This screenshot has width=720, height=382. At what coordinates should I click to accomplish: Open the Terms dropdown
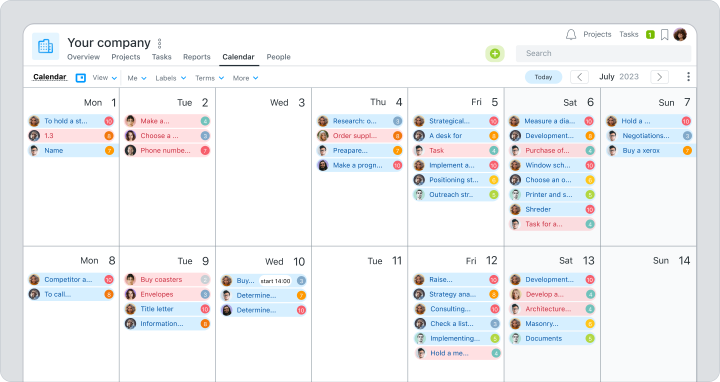tap(209, 78)
